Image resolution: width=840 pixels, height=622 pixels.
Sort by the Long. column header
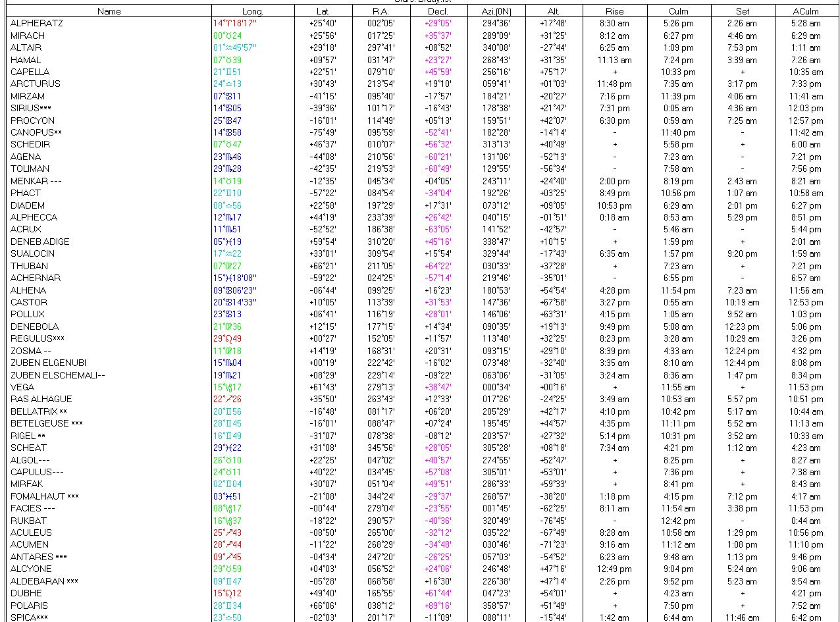253,11
